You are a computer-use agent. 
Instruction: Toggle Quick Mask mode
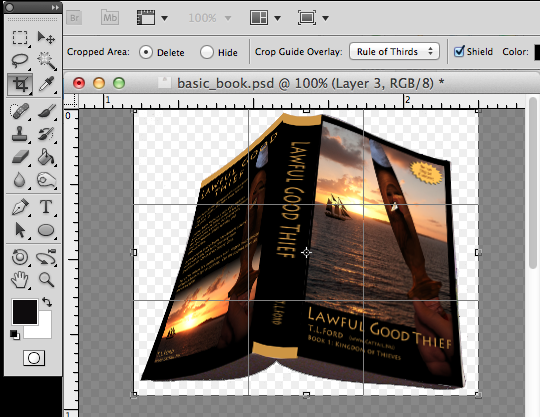tap(34, 358)
